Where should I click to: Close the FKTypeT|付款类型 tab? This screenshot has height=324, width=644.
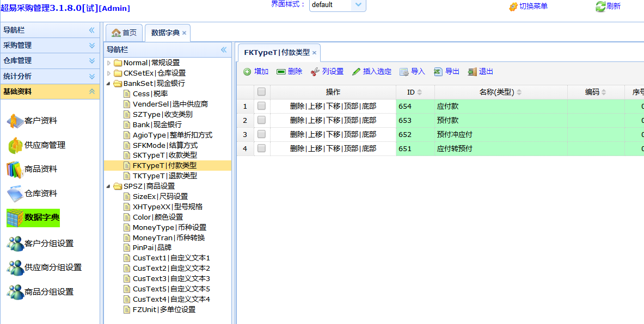coord(314,53)
